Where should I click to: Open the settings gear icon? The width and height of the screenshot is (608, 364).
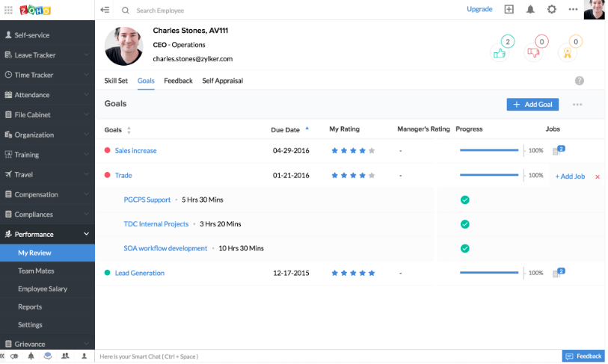coord(551,9)
